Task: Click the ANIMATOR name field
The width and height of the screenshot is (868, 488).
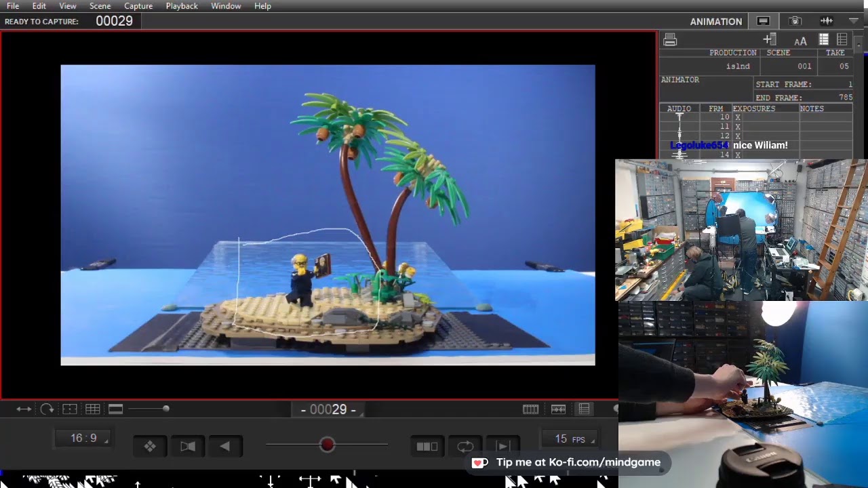Action: click(707, 88)
